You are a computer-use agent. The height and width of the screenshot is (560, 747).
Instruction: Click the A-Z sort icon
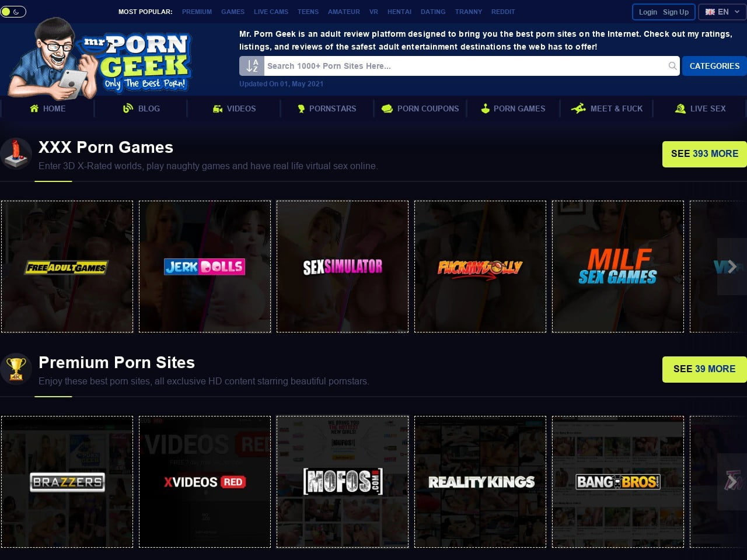click(x=252, y=66)
